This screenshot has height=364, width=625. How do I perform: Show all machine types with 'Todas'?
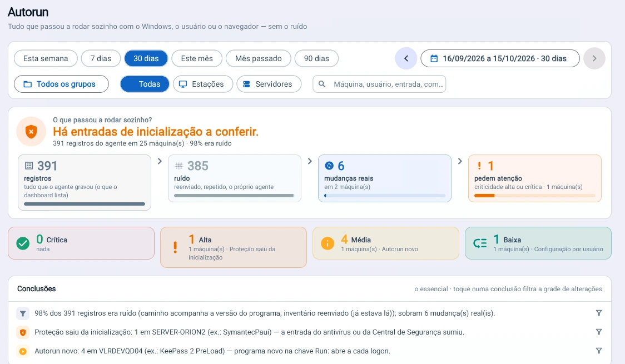pyautogui.click(x=145, y=84)
